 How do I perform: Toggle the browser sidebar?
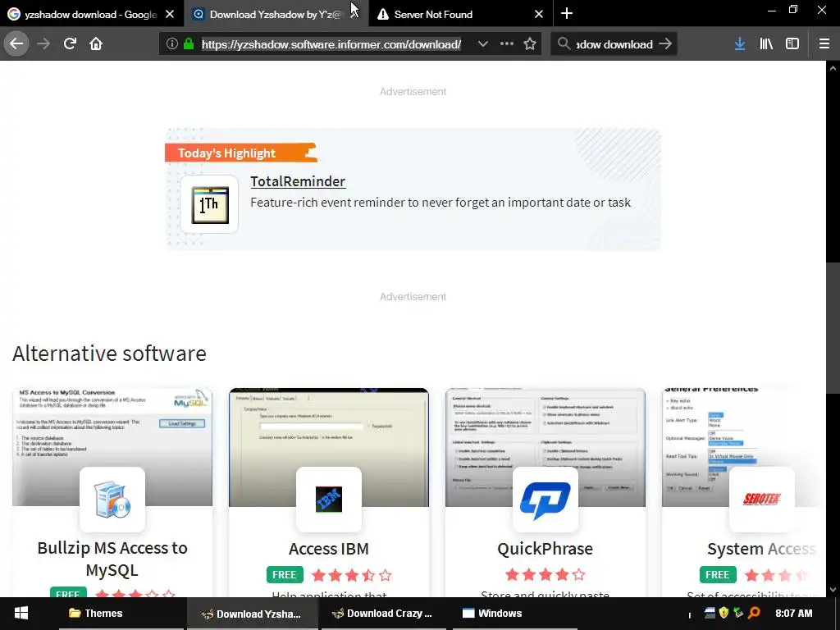tap(792, 44)
